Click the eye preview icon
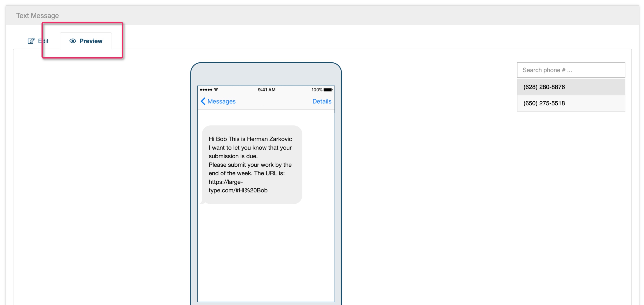The width and height of the screenshot is (644, 305). click(x=73, y=41)
